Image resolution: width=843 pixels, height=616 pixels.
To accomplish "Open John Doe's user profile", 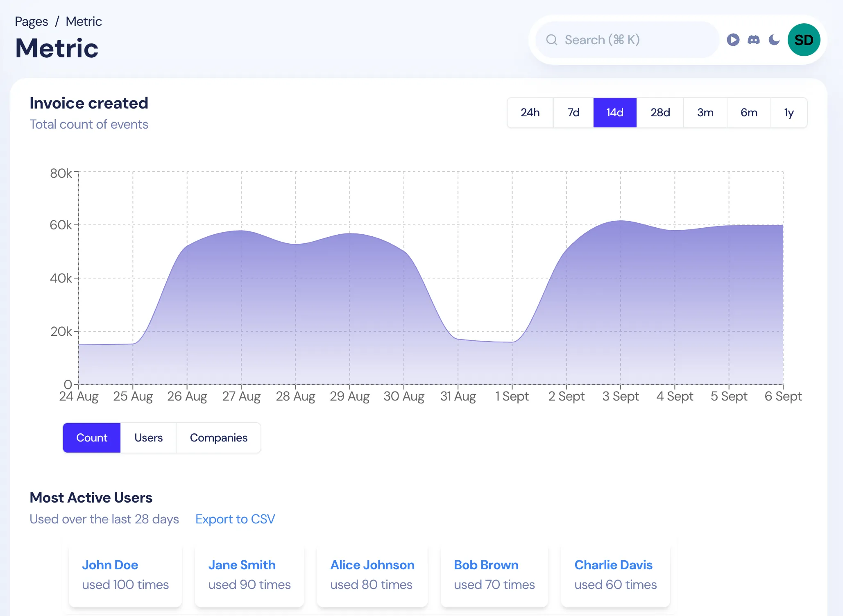I will coord(110,565).
